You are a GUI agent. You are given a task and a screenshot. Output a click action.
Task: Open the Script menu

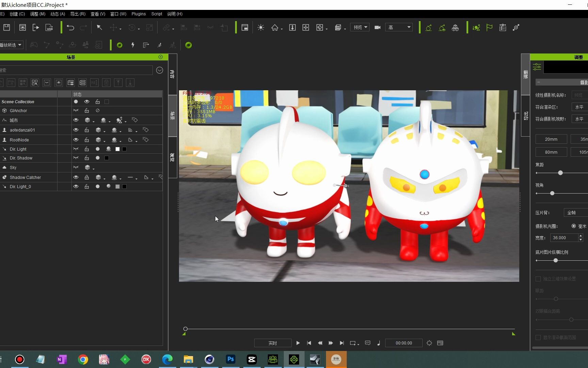click(x=157, y=14)
